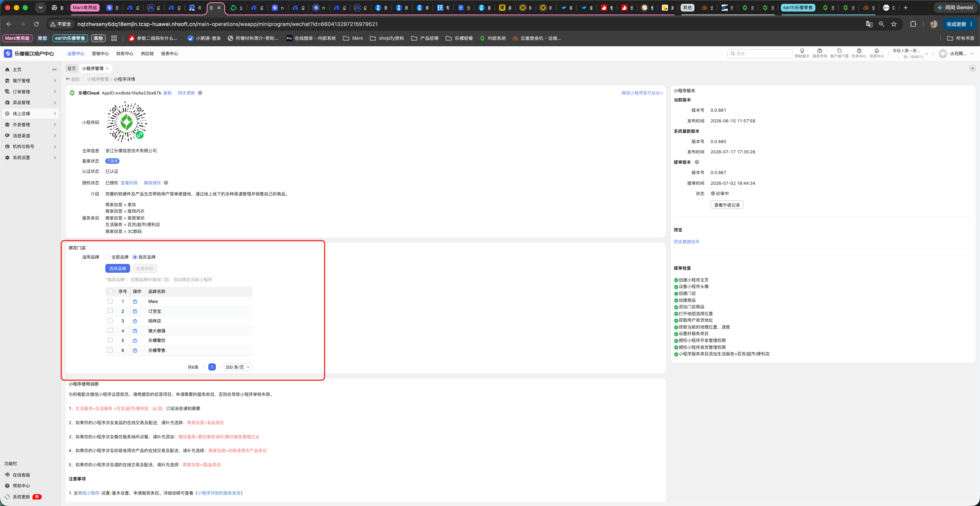The height and width of the screenshot is (506, 980).
Task: Expand 餐厅管理 in the sidebar
Action: tap(31, 81)
